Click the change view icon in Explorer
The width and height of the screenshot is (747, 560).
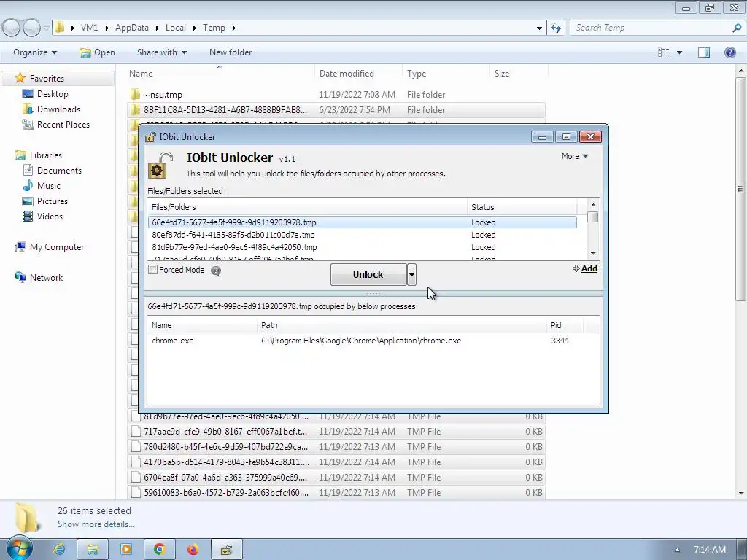point(664,52)
